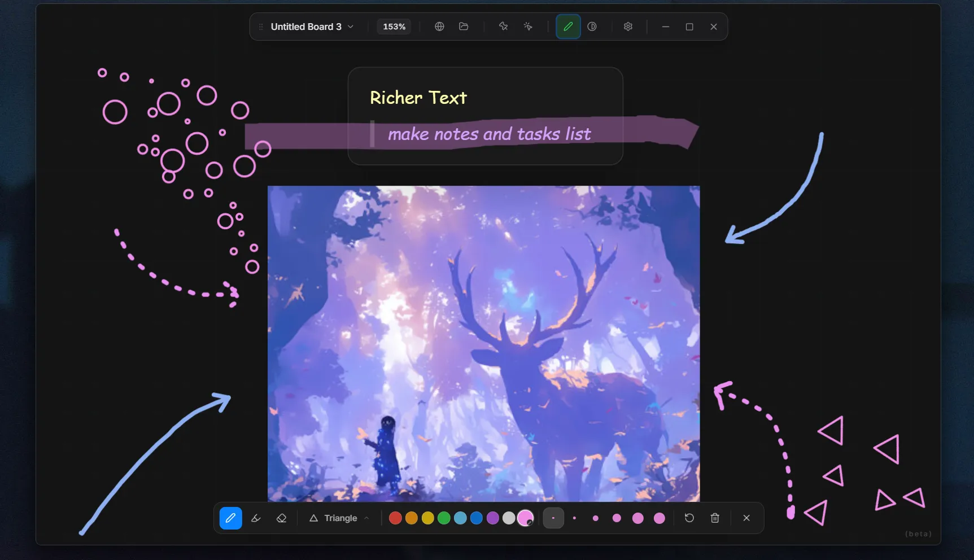Select the second smallest stroke size dot
The image size is (974, 560).
point(574,518)
